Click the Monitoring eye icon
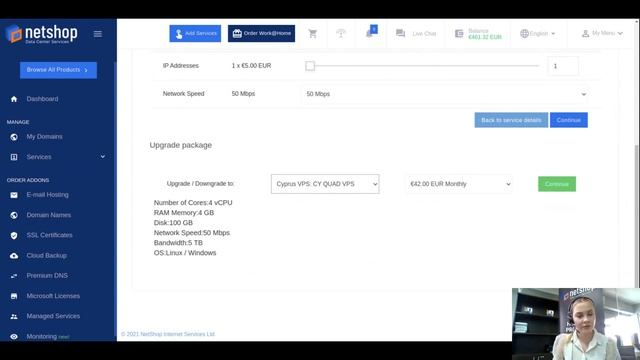The height and width of the screenshot is (360, 640). 14,337
